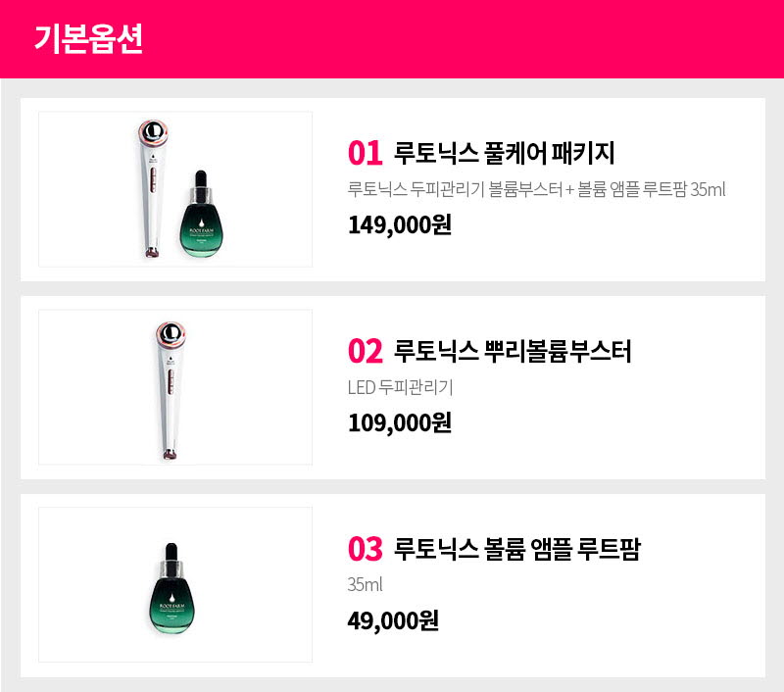Open the 뿌리볼륨부스터 product thumbnail

175,387
